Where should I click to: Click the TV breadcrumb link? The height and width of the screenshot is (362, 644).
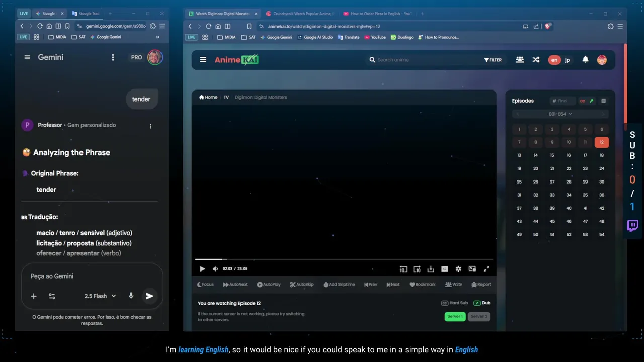226,97
